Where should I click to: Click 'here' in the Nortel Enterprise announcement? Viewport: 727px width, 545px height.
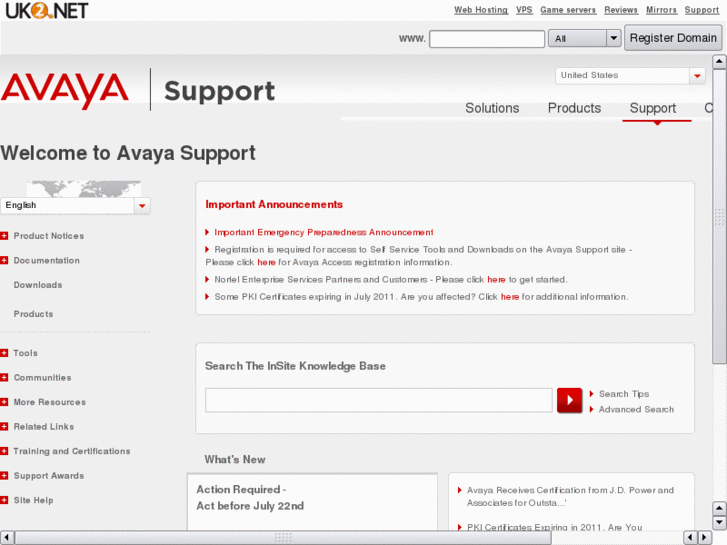point(496,280)
